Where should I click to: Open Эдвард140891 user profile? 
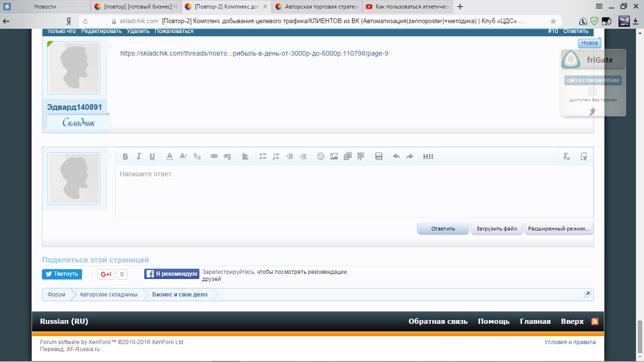74,107
